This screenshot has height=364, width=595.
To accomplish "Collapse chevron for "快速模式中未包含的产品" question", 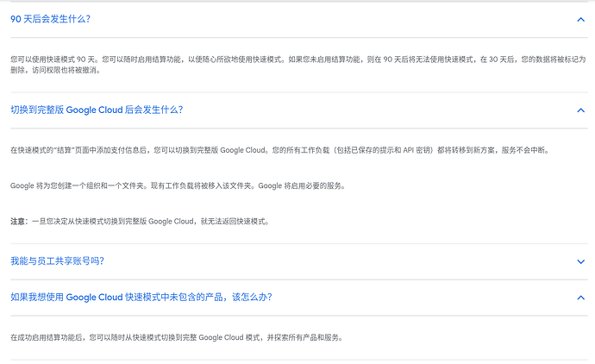I will pos(580,298).
